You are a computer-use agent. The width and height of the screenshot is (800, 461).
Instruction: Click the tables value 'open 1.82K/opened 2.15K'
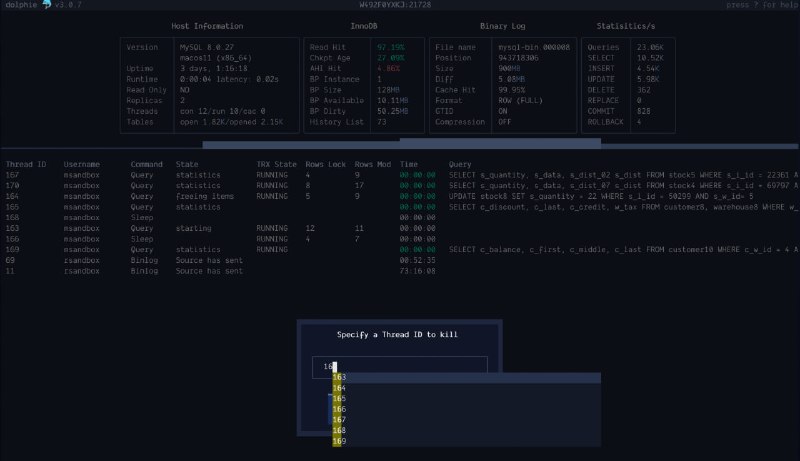point(231,122)
